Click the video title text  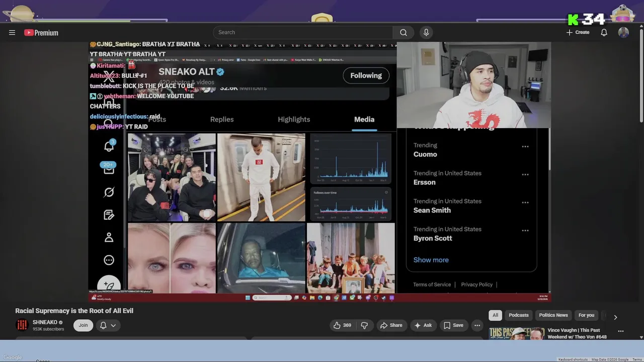pyautogui.click(x=74, y=311)
